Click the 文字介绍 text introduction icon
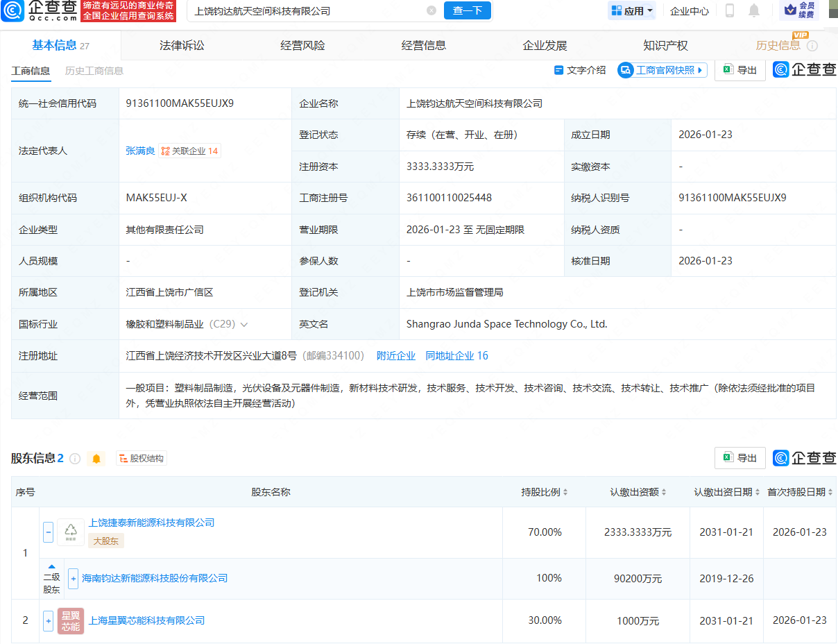838x644 pixels. pos(579,70)
